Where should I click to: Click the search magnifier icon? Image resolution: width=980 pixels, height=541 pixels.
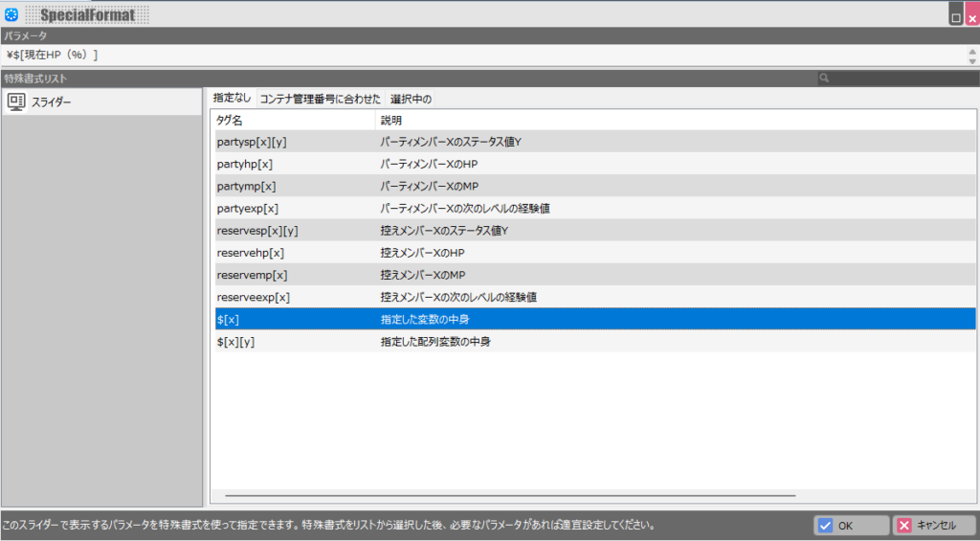824,79
